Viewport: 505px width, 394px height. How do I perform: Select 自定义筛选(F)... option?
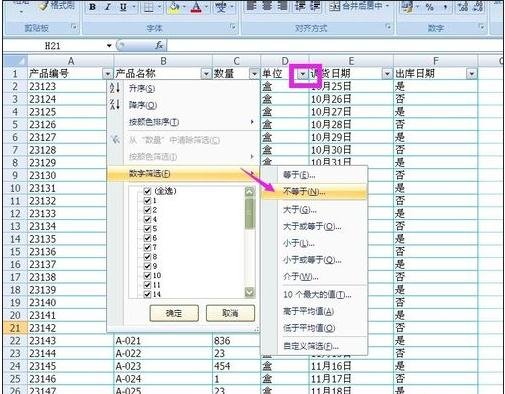pyautogui.click(x=314, y=346)
